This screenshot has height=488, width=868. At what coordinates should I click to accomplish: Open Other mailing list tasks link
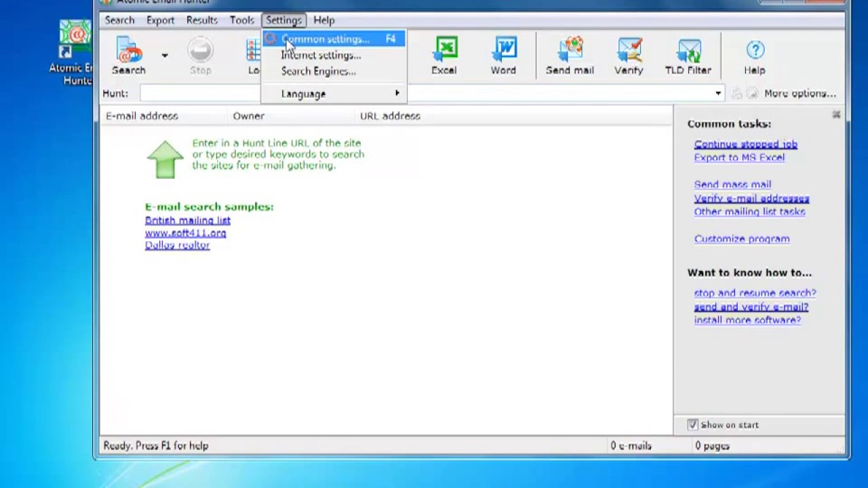[x=749, y=211]
